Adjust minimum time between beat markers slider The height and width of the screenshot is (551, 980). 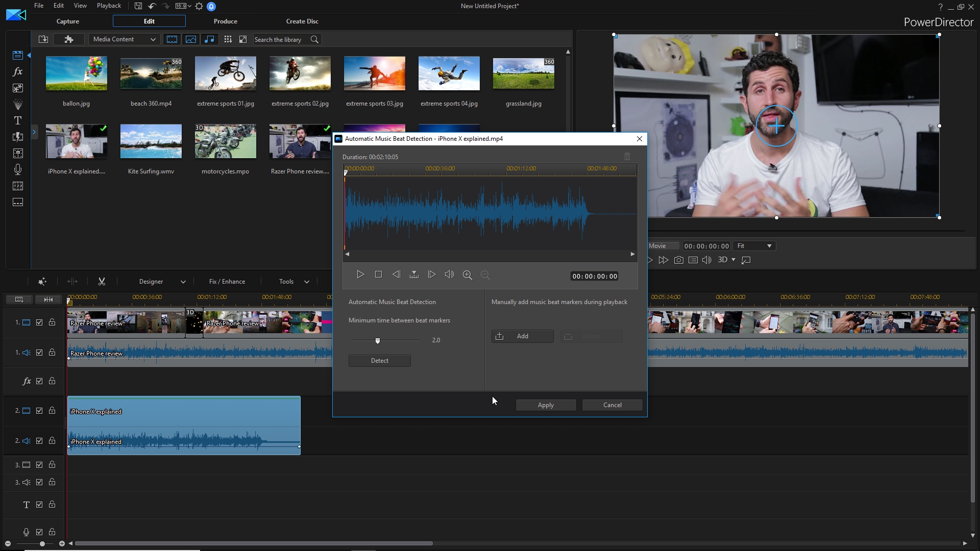[x=377, y=340]
